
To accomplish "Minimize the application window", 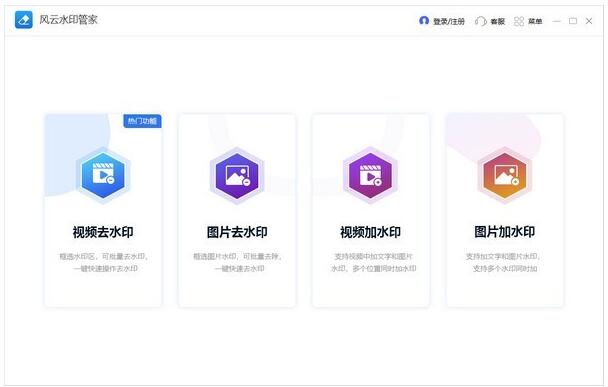I will [x=556, y=21].
